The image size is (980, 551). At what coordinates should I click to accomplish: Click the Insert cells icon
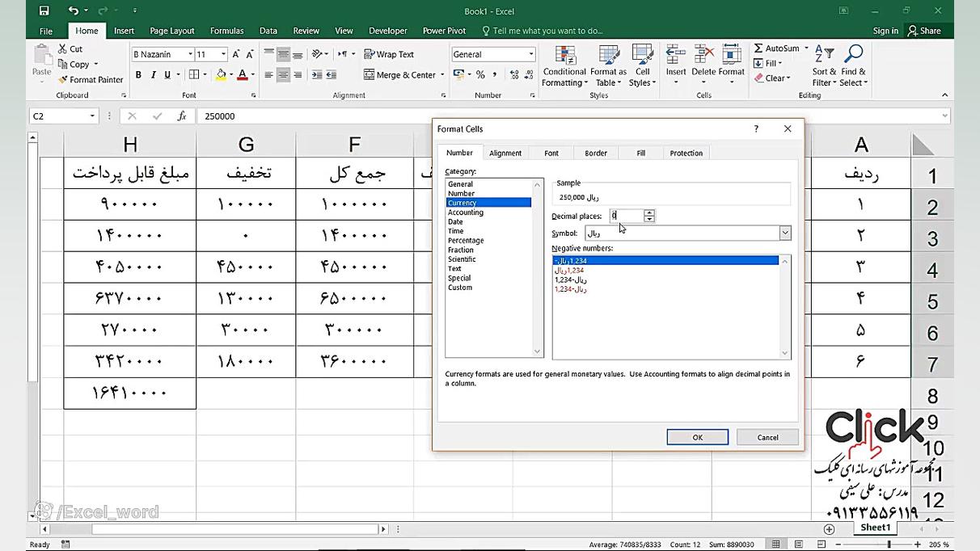pyautogui.click(x=676, y=55)
